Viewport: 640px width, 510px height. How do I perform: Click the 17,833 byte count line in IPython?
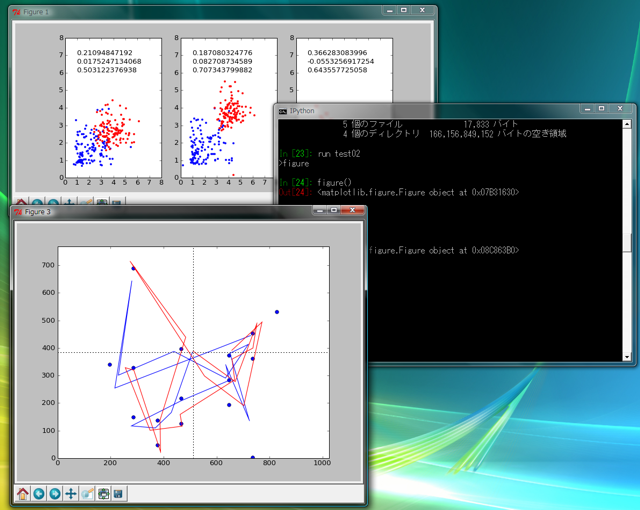(x=430, y=124)
